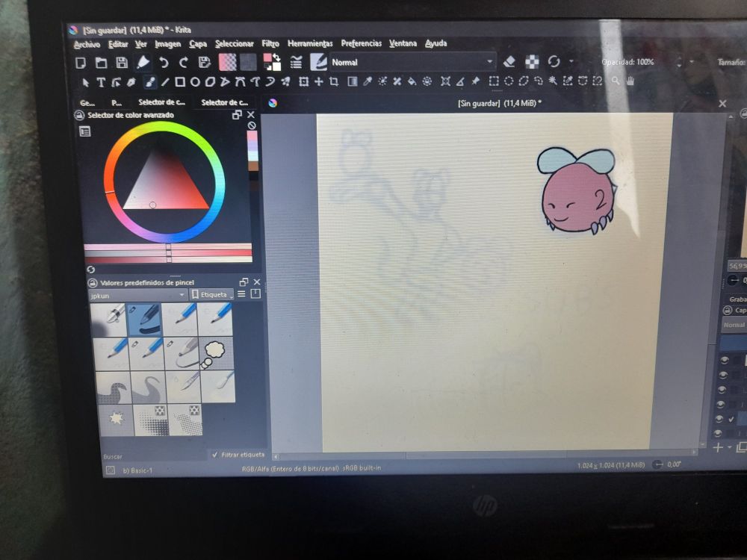Open the brush preset chooser

click(x=317, y=62)
